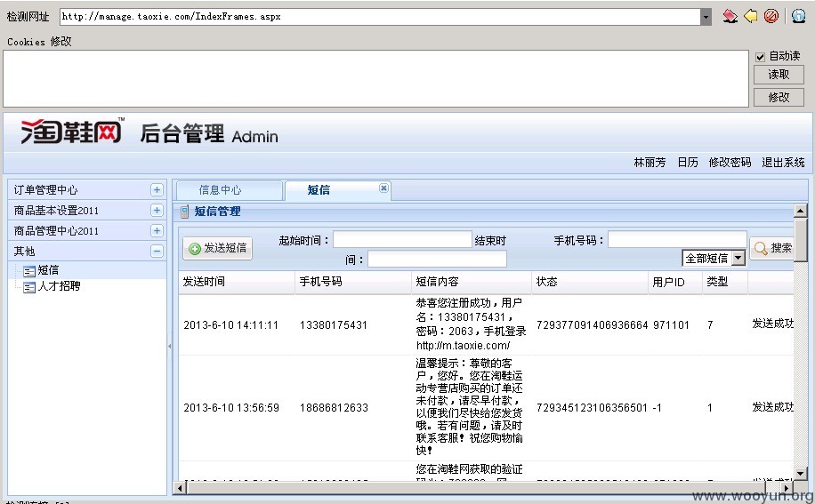Image resolution: width=815 pixels, height=504 pixels.
Task: Click the 淘鞋网 logo
Action: (72, 132)
